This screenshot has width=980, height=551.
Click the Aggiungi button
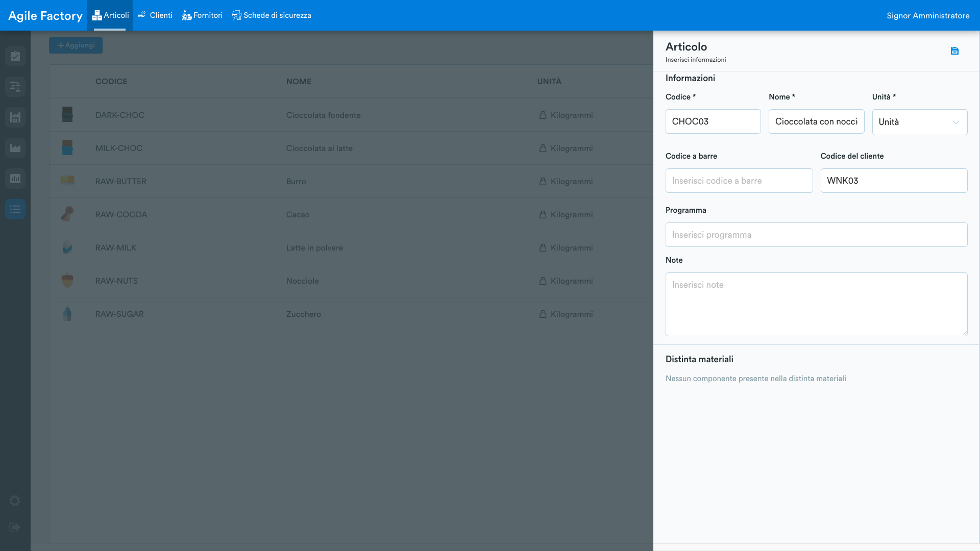coord(76,45)
